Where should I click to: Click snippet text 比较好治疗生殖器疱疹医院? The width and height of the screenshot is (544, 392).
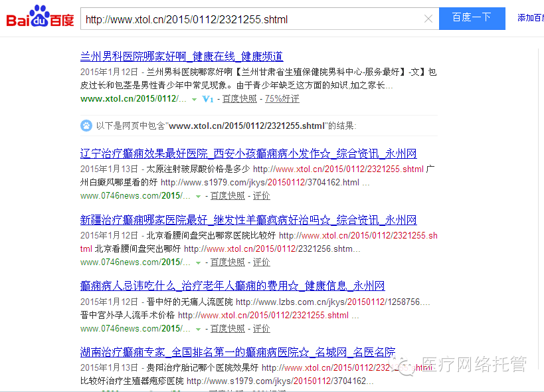(x=132, y=381)
